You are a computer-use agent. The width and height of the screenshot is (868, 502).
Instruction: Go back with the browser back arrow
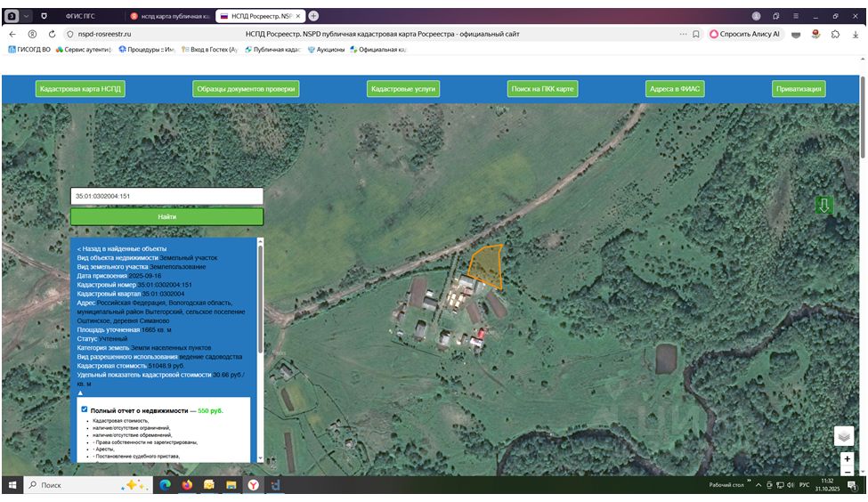[12, 34]
